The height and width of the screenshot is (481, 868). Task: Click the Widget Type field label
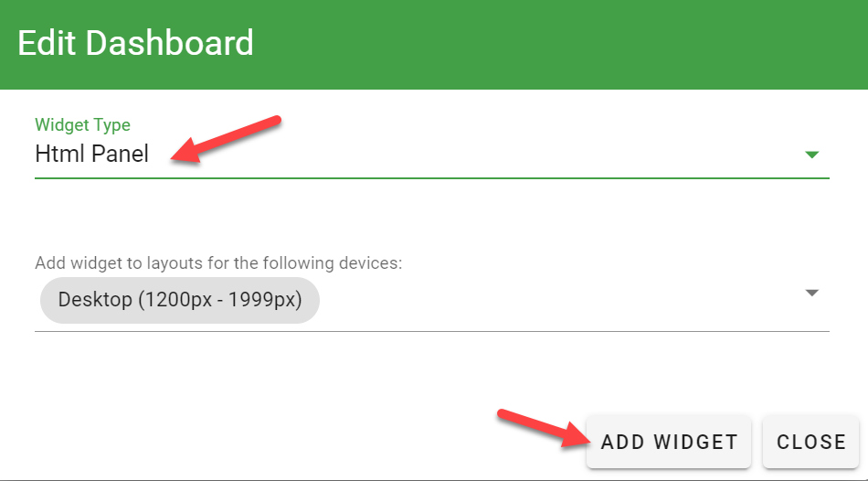pos(82,125)
